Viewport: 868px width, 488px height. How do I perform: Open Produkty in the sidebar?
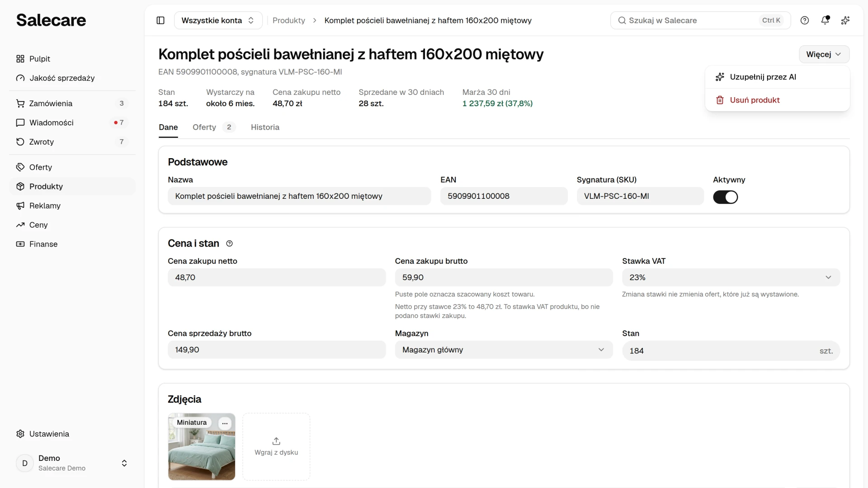[x=72, y=187]
